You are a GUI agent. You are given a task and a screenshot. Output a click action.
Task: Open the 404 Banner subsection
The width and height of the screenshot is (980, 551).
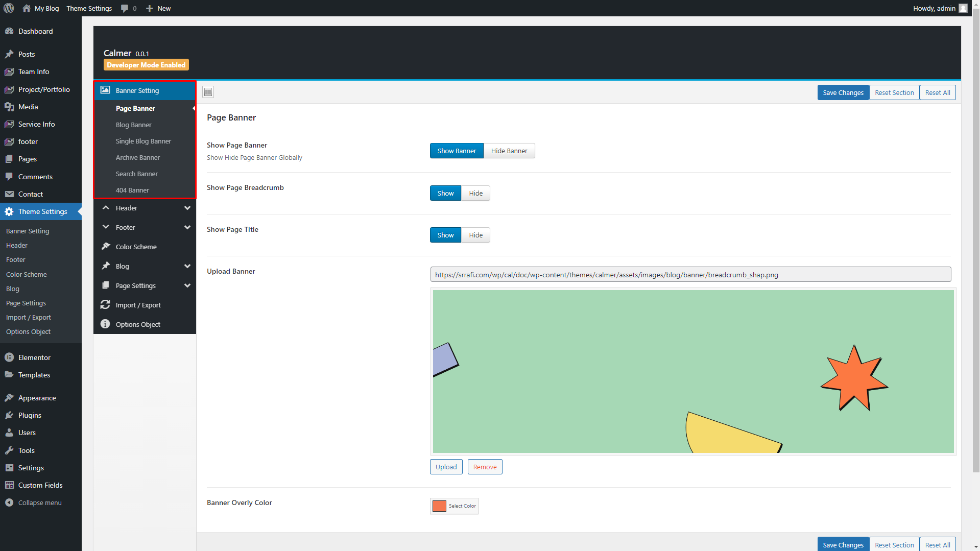coord(132,190)
